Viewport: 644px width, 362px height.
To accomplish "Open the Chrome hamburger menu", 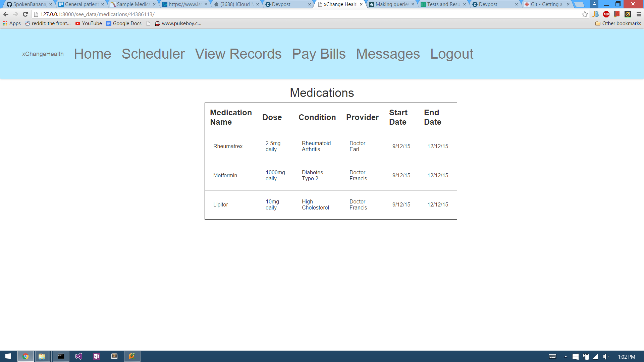I will [638, 14].
